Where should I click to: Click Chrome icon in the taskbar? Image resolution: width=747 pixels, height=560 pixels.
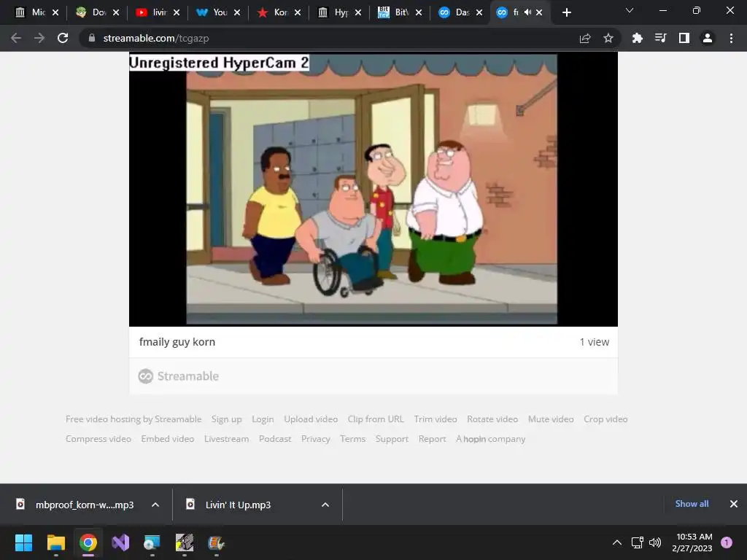[x=88, y=542]
